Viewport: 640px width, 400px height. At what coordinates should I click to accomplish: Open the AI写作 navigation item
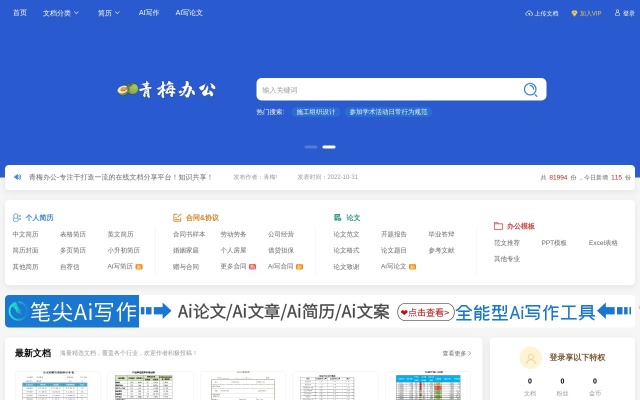(148, 13)
